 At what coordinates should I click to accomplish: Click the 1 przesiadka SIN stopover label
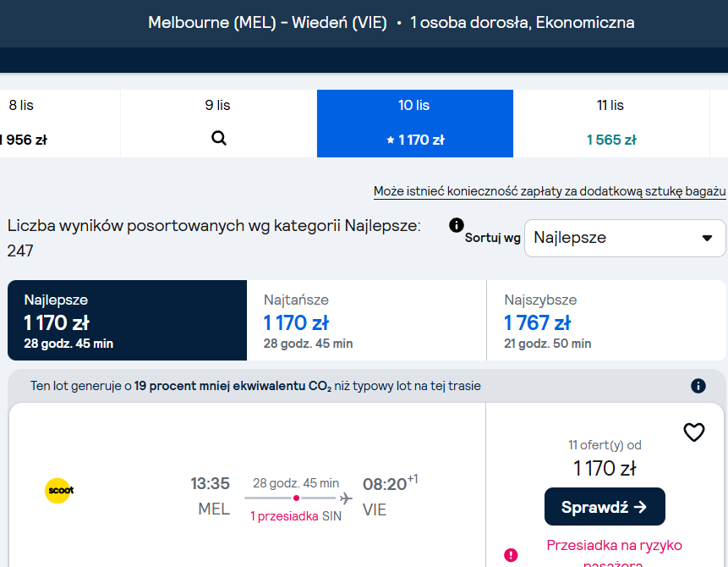[x=296, y=516]
